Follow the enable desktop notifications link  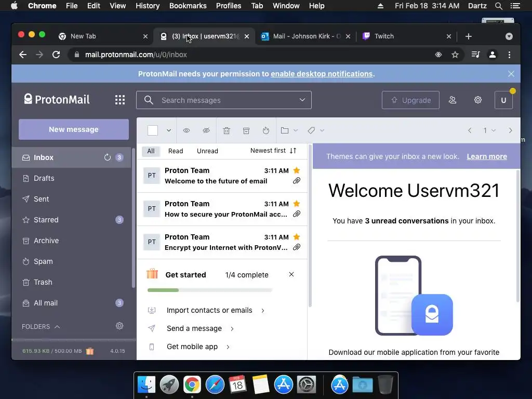[322, 74]
